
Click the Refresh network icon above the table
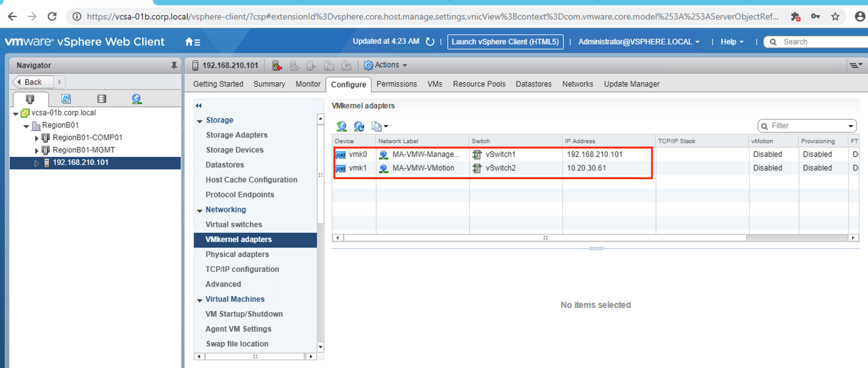point(359,126)
